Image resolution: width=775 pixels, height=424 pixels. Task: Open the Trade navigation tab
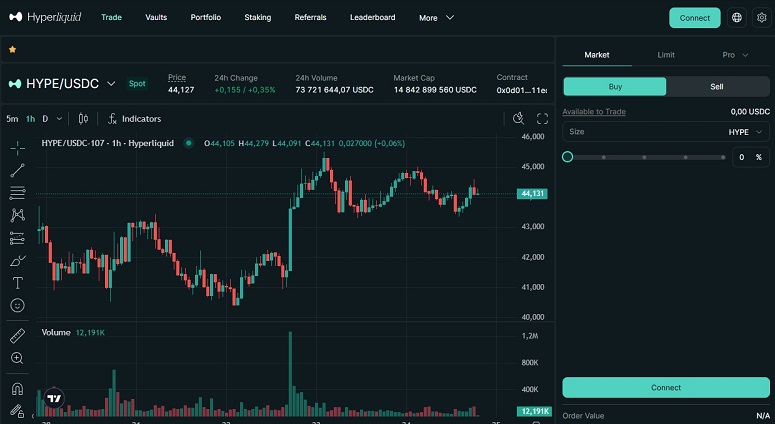pyautogui.click(x=111, y=17)
